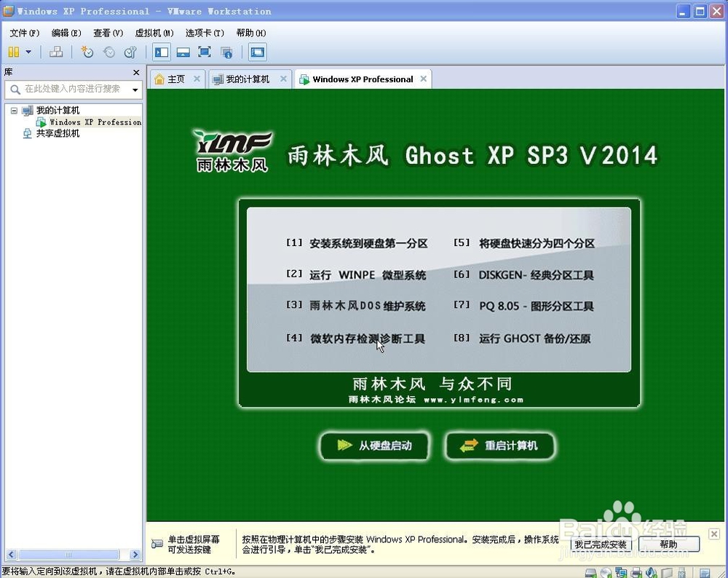
Task: Click the virtual hard disk status icon
Action: (589, 572)
